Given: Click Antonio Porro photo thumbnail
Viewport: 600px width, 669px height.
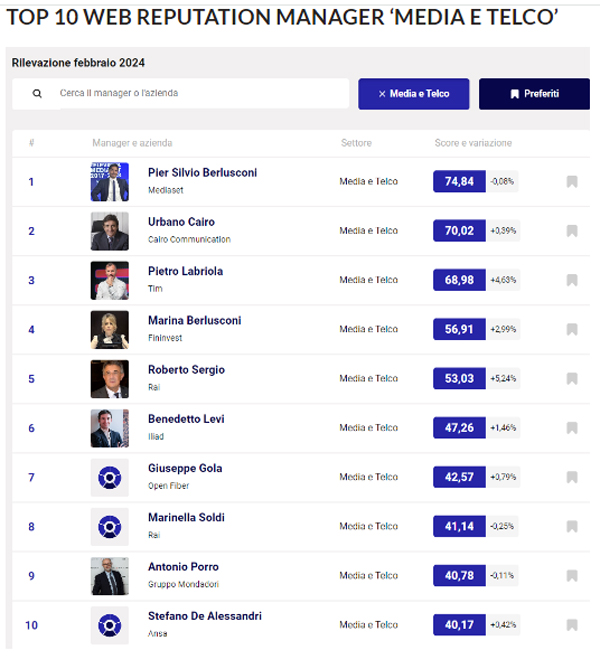Looking at the screenshot, I should click(x=110, y=576).
